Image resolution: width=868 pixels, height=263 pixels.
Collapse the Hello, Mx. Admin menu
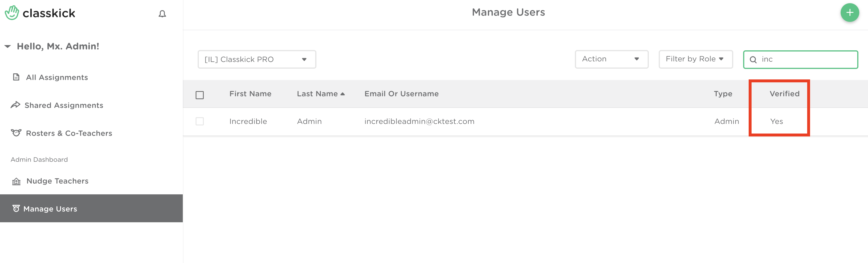(7, 46)
